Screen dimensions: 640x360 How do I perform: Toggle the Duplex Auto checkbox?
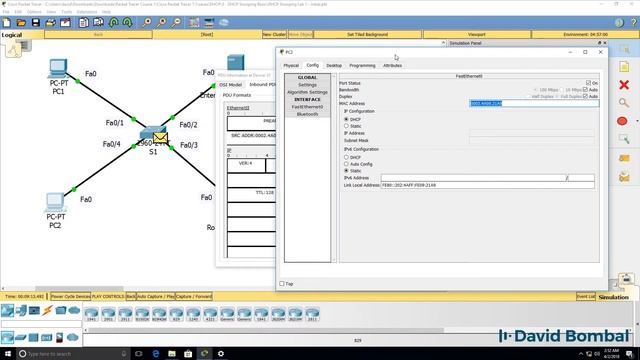[x=585, y=96]
